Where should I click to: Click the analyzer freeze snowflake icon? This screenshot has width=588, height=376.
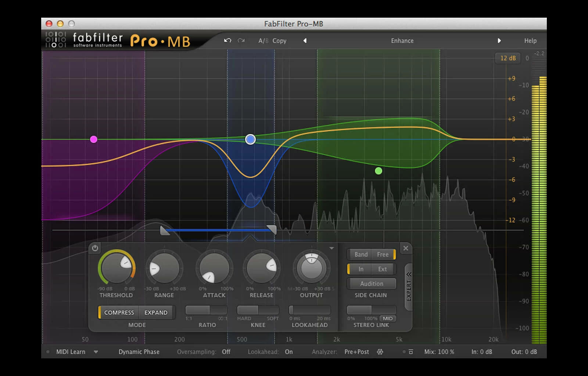[380, 352]
